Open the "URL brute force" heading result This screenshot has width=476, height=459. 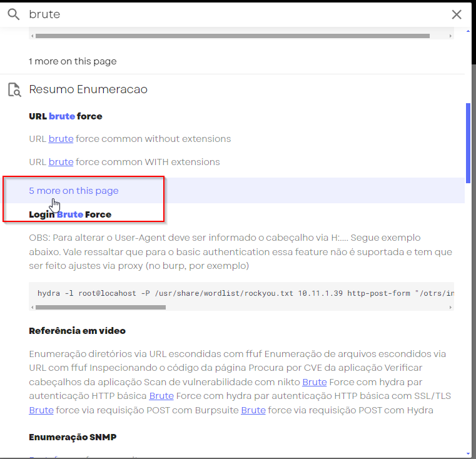66,116
